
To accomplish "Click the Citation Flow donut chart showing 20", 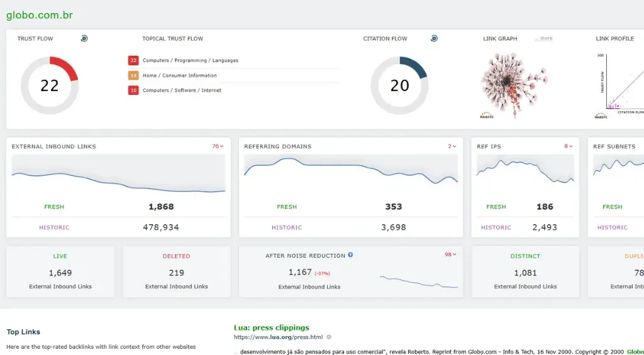I will [x=399, y=85].
